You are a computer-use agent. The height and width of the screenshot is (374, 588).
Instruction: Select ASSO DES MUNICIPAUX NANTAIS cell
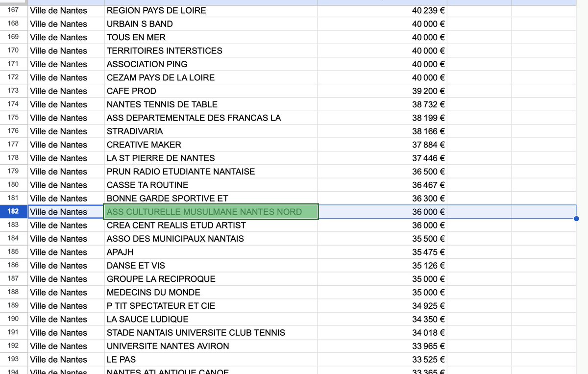point(211,239)
